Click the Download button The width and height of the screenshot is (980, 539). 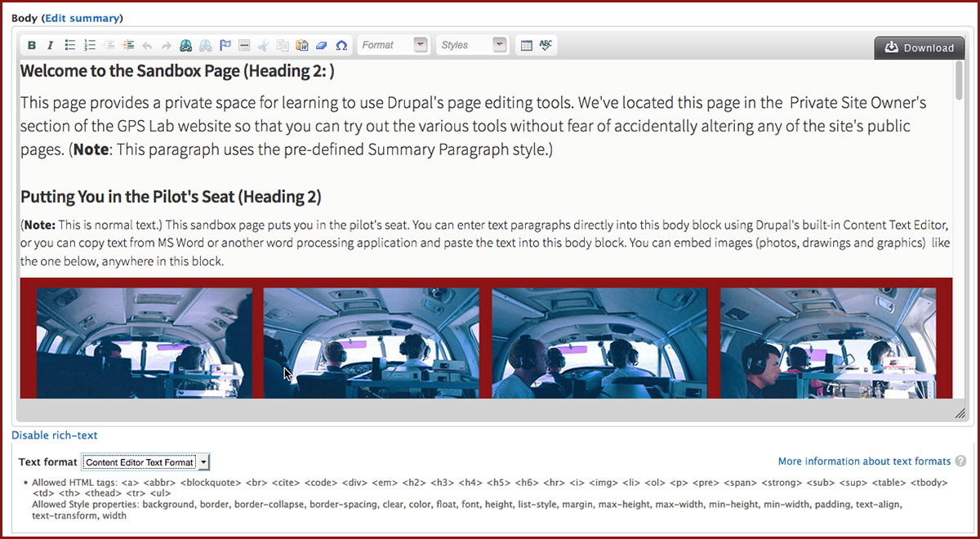click(x=920, y=48)
